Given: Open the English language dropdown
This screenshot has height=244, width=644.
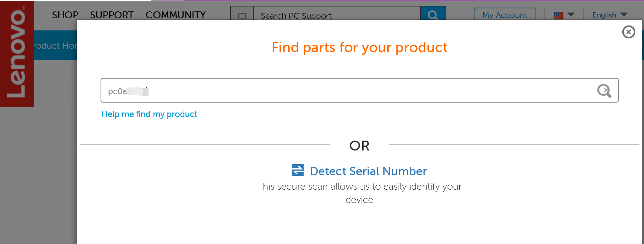Looking at the screenshot, I should coord(604,15).
